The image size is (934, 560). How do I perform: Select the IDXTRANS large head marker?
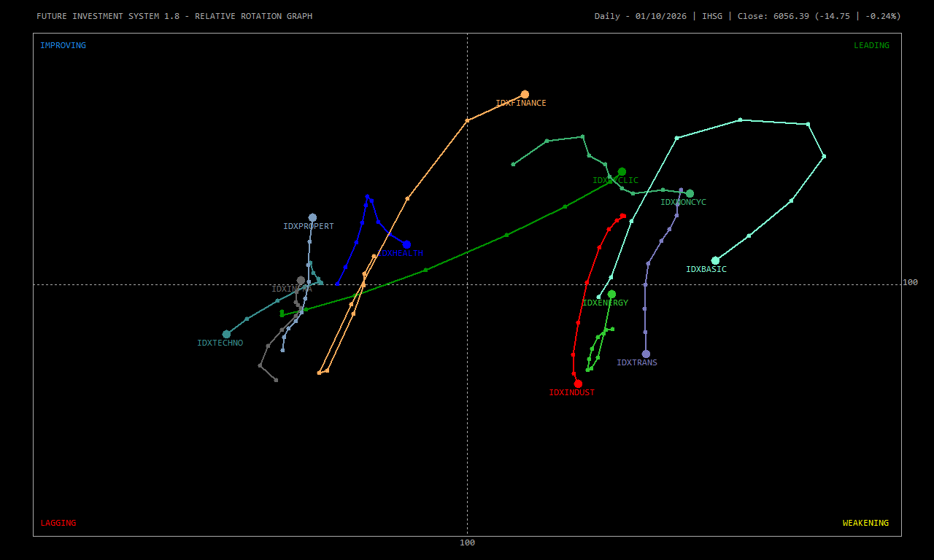coord(646,354)
